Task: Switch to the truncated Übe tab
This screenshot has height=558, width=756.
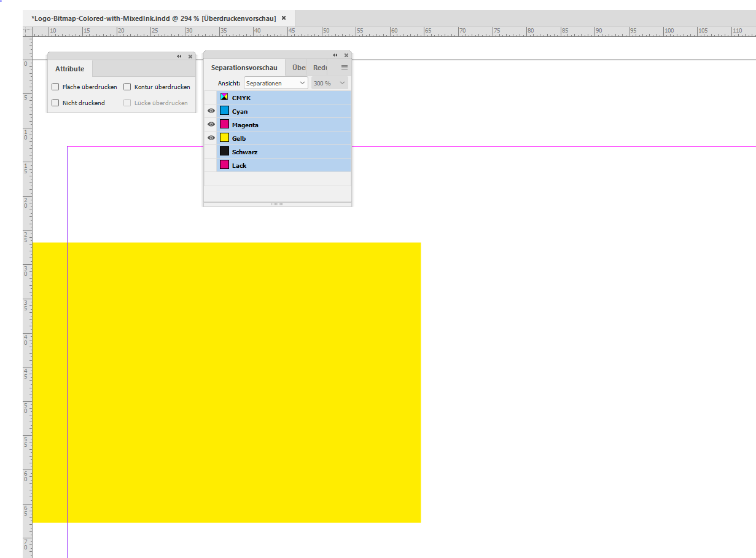Action: pyautogui.click(x=299, y=68)
